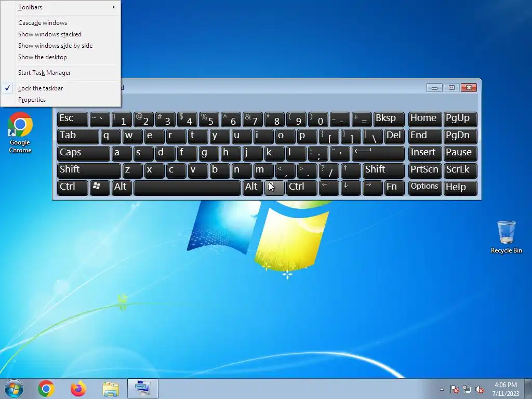Click the up arrow key

click(351, 170)
